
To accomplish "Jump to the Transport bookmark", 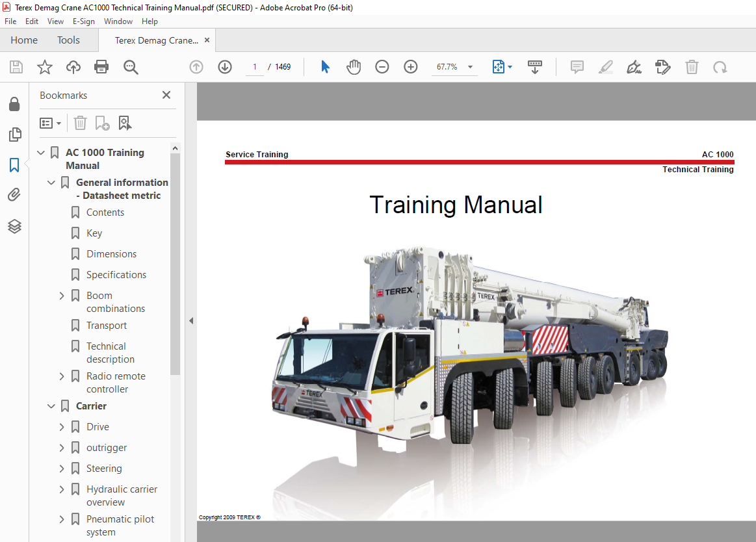I will click(107, 326).
